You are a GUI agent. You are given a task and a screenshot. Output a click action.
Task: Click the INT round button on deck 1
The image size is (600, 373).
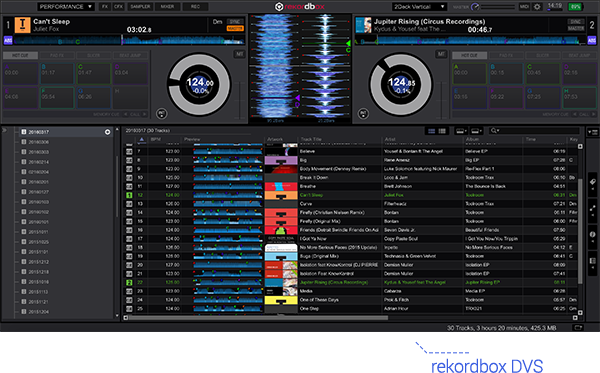pos(162,114)
